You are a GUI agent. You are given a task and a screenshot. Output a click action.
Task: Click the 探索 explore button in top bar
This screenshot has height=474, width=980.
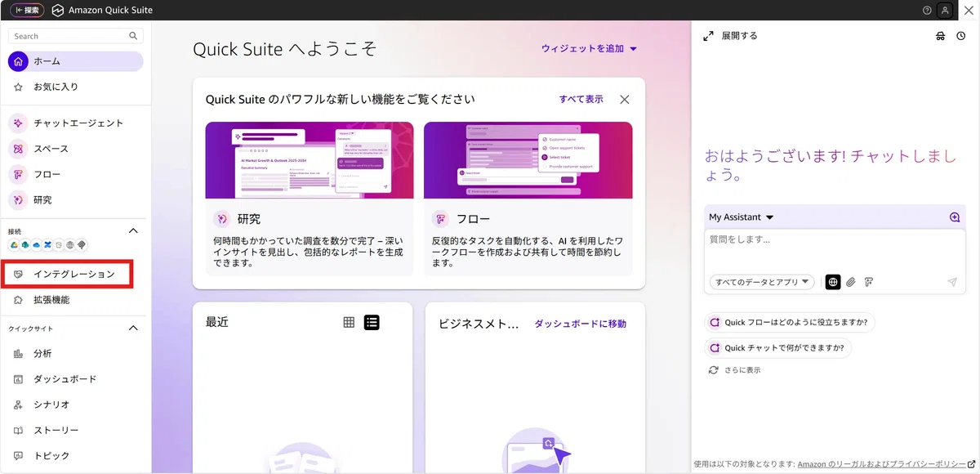(x=27, y=11)
